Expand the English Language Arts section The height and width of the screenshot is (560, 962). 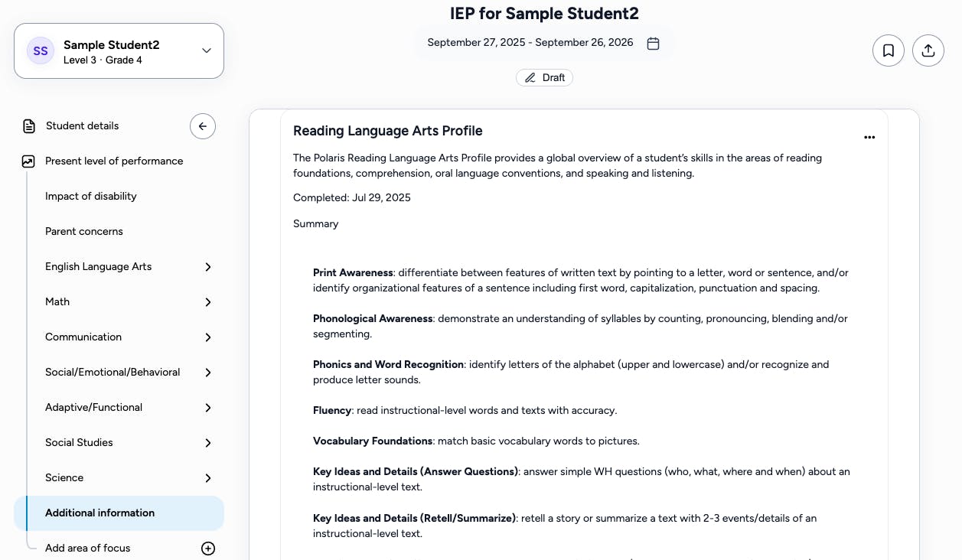tap(208, 267)
